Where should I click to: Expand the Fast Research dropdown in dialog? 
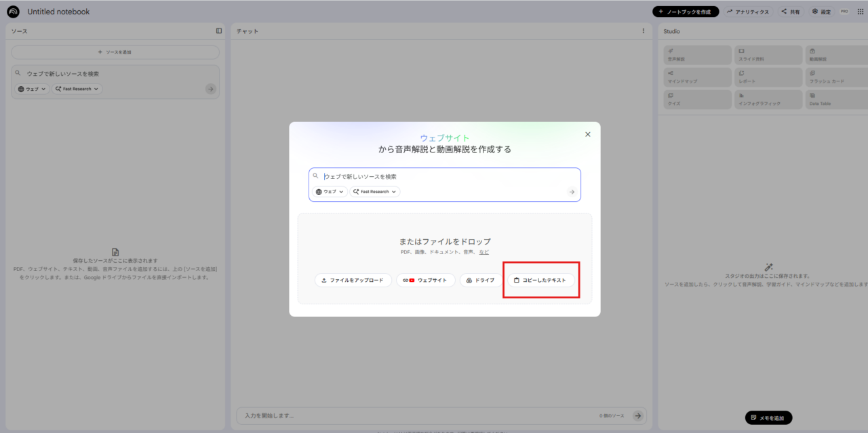pyautogui.click(x=375, y=192)
